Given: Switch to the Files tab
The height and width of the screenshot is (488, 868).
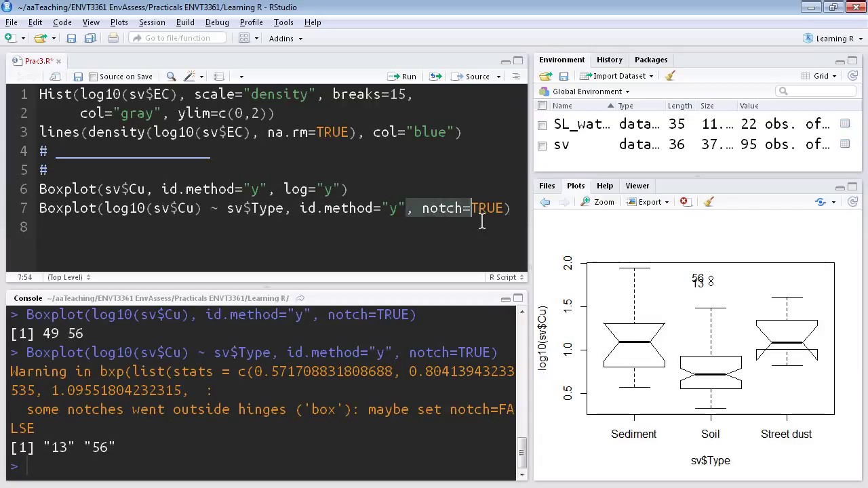Looking at the screenshot, I should click(547, 186).
